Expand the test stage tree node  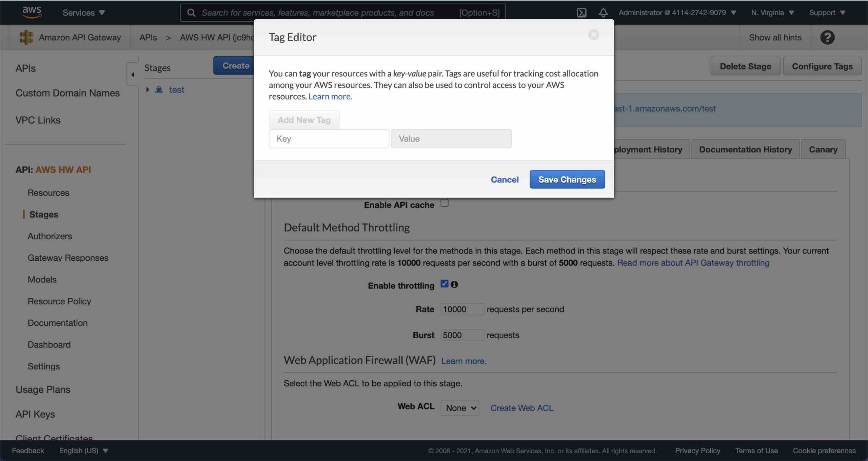point(147,89)
